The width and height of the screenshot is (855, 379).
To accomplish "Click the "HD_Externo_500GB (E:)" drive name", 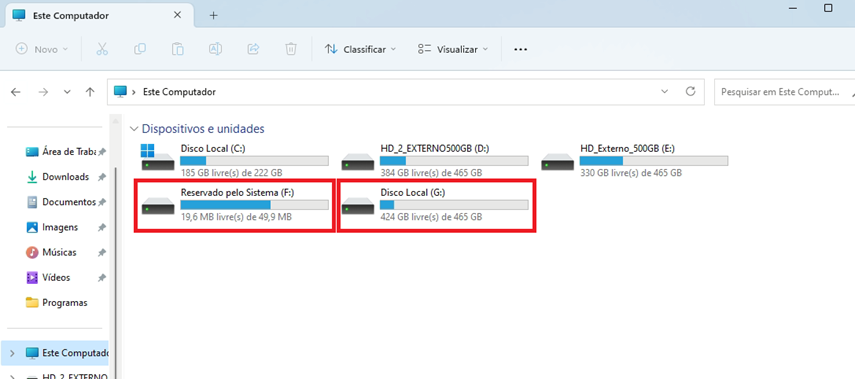I will point(628,148).
